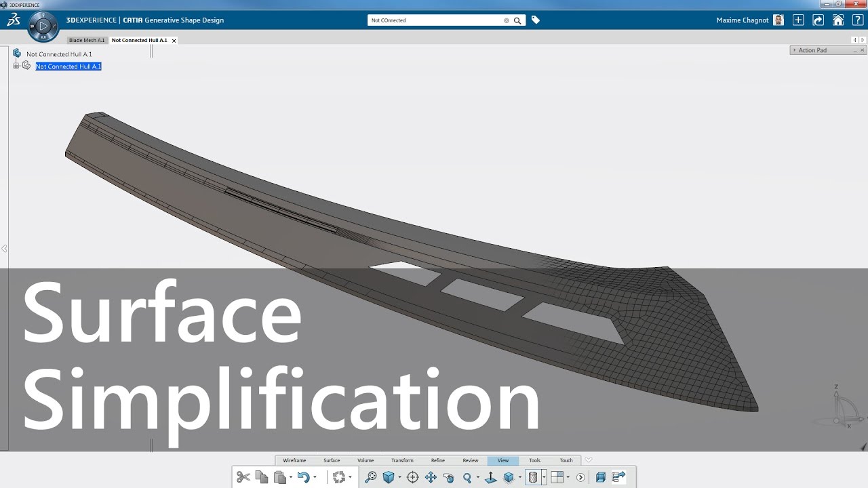Click the tree export arrow icon
This screenshot has width=868, height=488.
click(618, 477)
